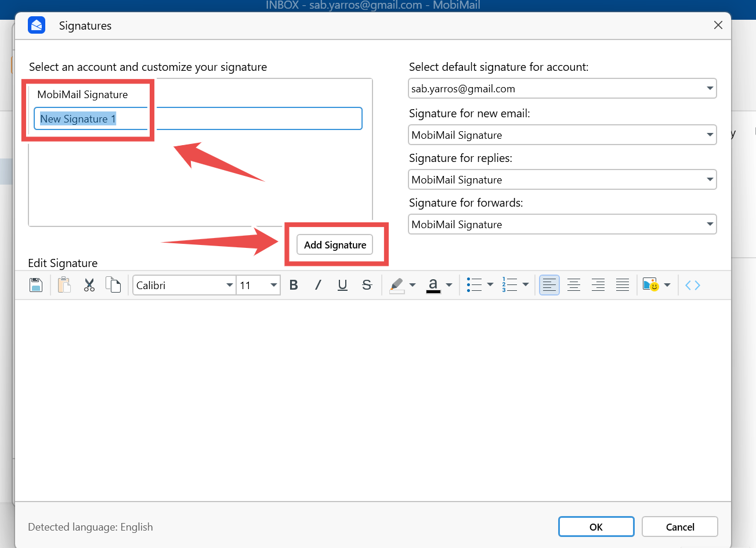
Task: Open the Calibri font family dropdown
Action: 185,285
